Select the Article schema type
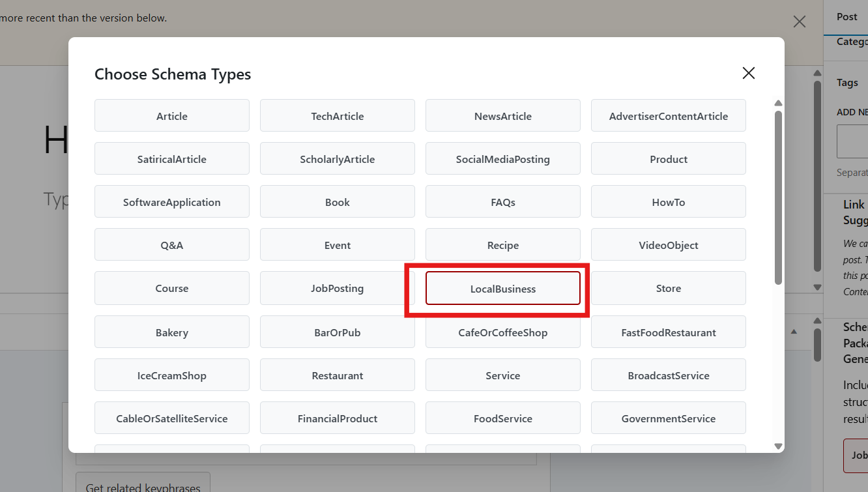This screenshot has width=868, height=492. pos(172,116)
